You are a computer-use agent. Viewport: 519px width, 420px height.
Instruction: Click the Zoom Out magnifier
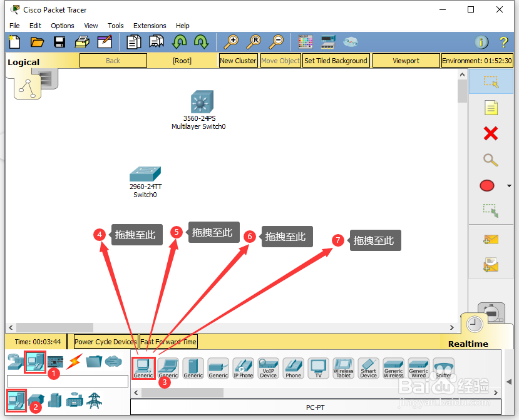[x=276, y=42]
